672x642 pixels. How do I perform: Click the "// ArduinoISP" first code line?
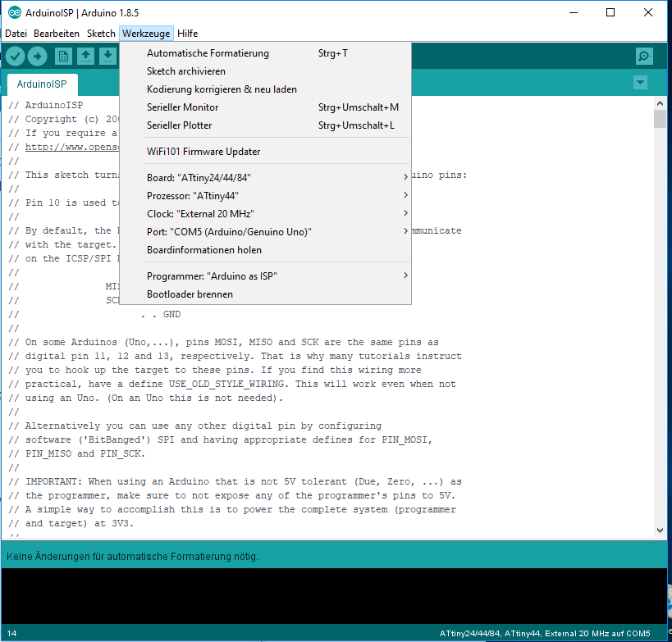(x=45, y=105)
